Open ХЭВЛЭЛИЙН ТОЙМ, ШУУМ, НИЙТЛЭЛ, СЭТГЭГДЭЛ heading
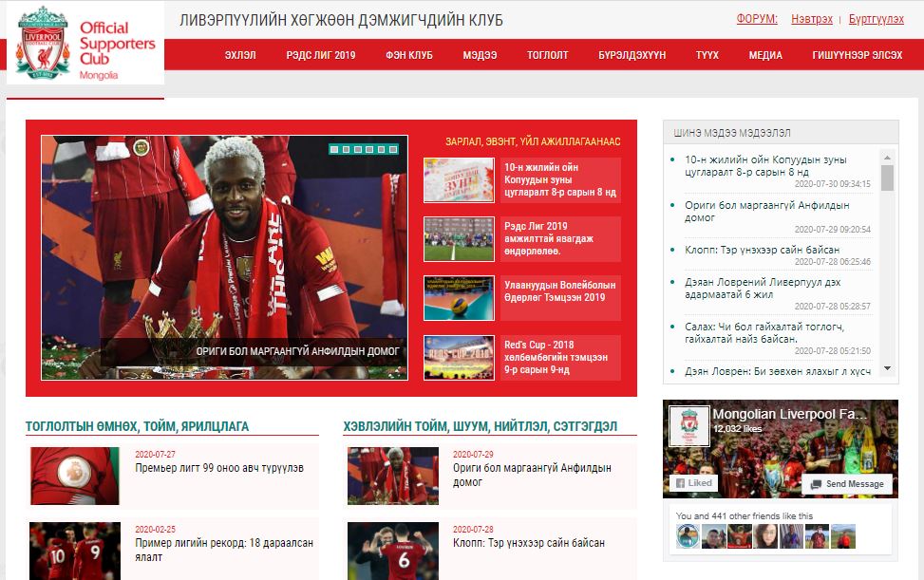The image size is (924, 580). (x=481, y=426)
